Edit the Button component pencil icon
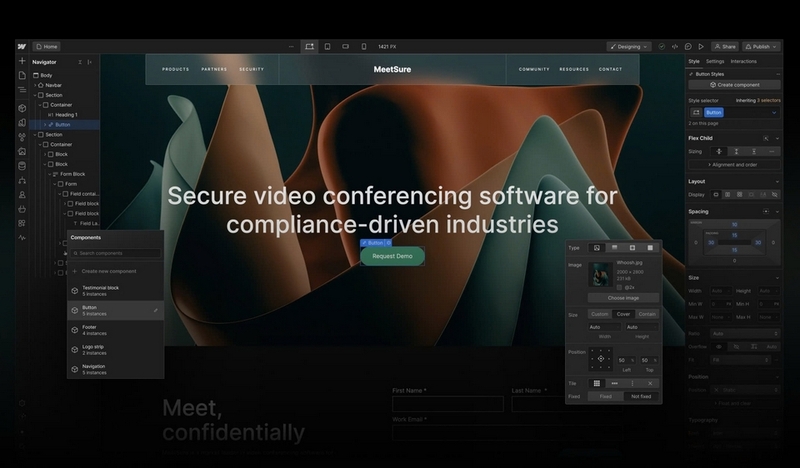 156,310
